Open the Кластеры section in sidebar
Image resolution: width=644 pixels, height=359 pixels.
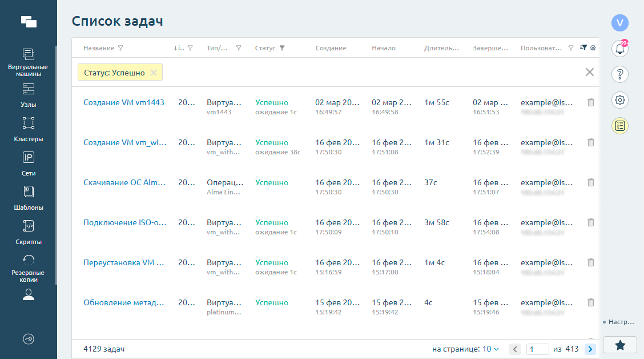coord(28,130)
